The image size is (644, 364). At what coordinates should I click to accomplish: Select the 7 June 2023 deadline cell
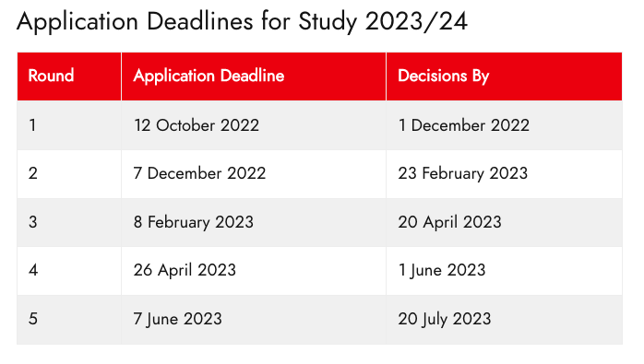(x=254, y=320)
